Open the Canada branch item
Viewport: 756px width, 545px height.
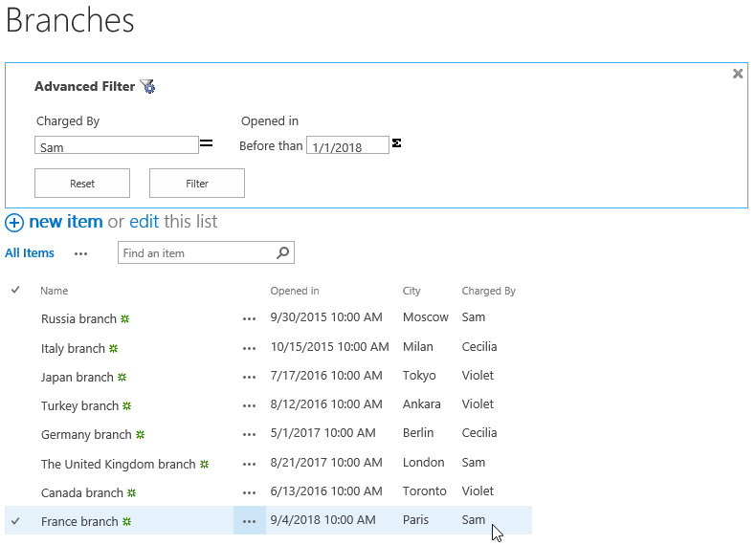point(82,493)
